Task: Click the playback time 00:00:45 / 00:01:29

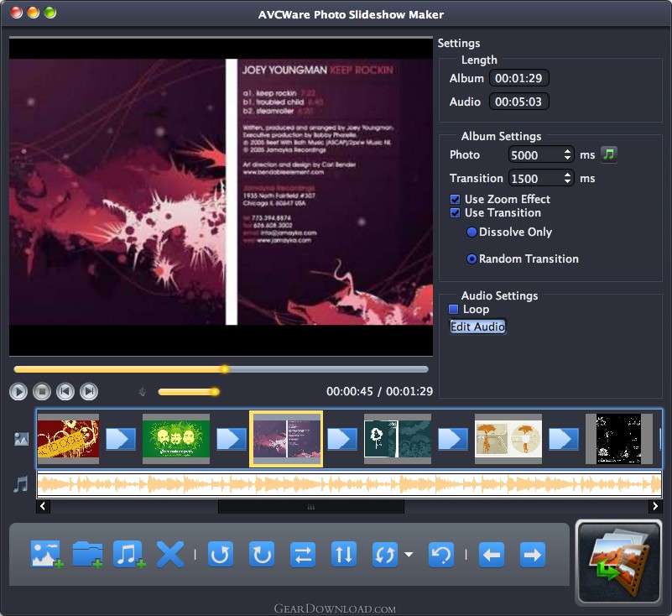Action: click(x=379, y=391)
